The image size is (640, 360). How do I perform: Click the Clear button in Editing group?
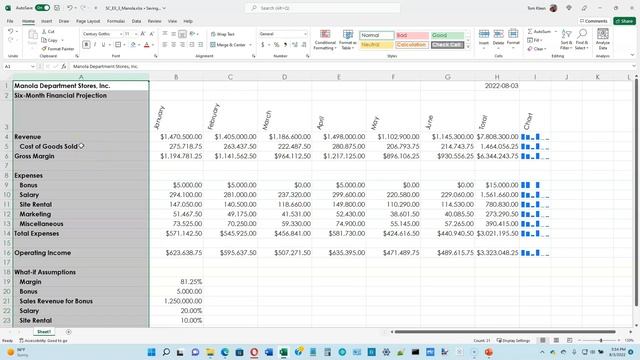coord(536,49)
